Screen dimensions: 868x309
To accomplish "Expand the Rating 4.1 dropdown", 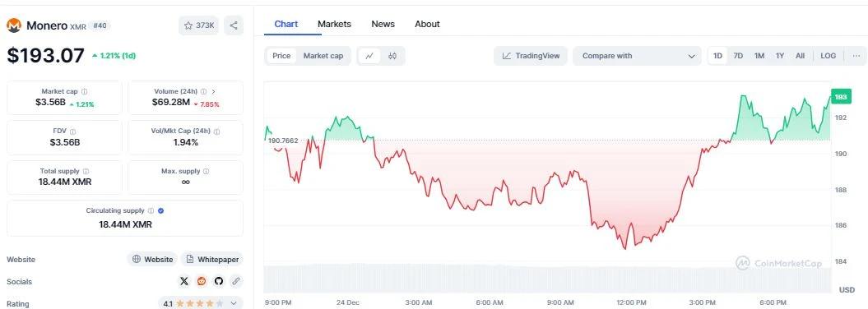I will coord(201,303).
